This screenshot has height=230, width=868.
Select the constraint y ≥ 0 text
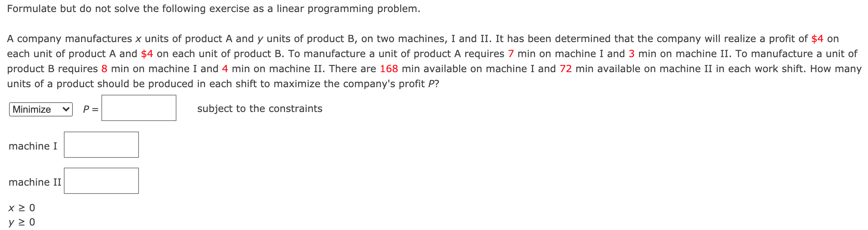point(21,222)
